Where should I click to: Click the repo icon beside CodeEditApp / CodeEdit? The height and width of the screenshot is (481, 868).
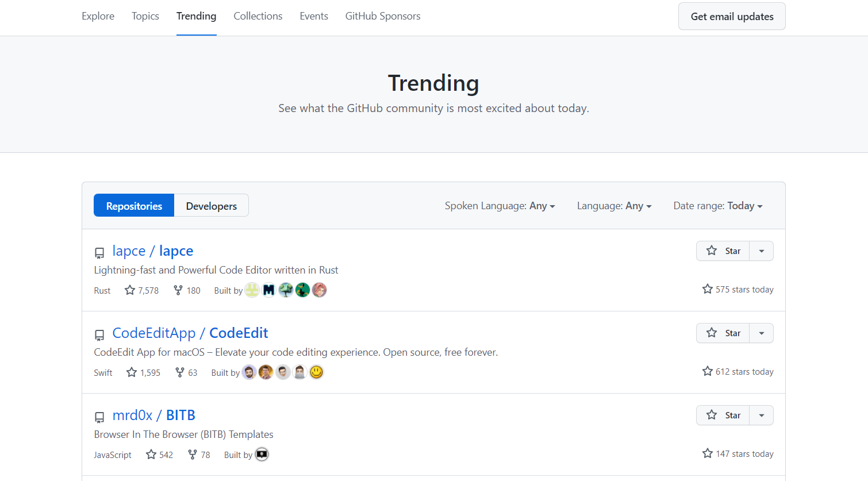tap(99, 334)
